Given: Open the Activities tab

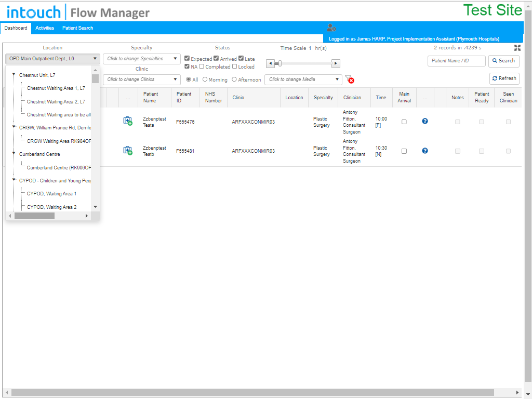Looking at the screenshot, I should click(45, 28).
